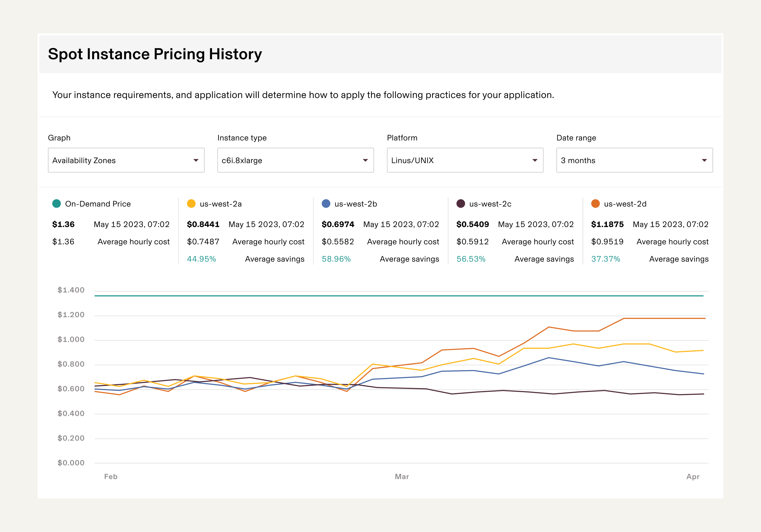Click the arrow on Instance type dropdown
Screen dimensions: 761x532
(365, 160)
